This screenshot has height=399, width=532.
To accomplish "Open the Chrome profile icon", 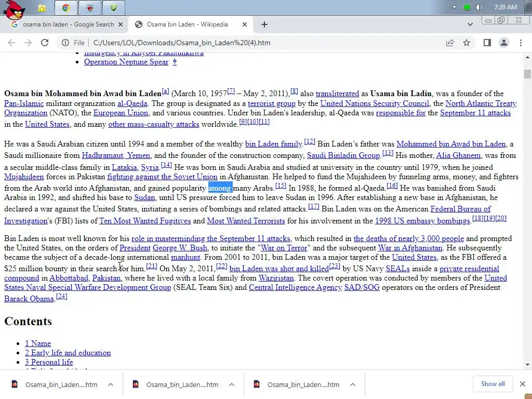I will tap(504, 43).
